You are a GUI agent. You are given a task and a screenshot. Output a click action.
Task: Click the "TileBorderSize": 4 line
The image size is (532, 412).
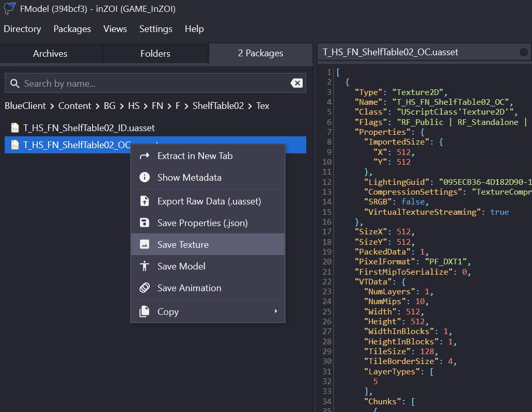point(410,361)
